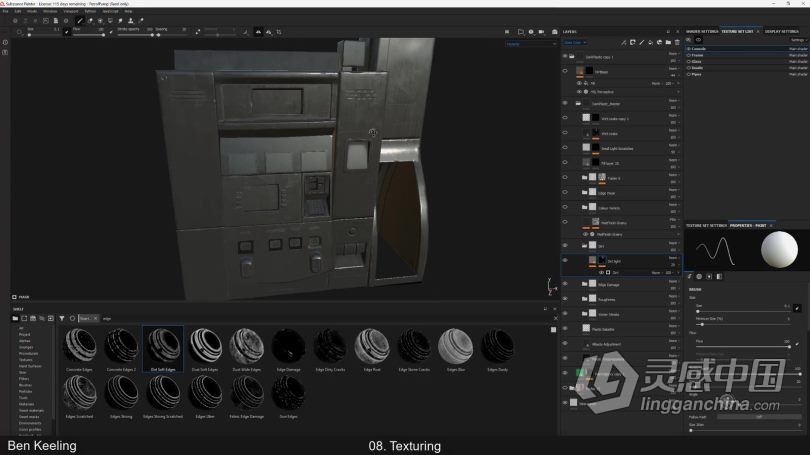Viewport: 810px width, 455px height.
Task: Toggle visibility of the Glass texture set
Action: tap(689, 61)
